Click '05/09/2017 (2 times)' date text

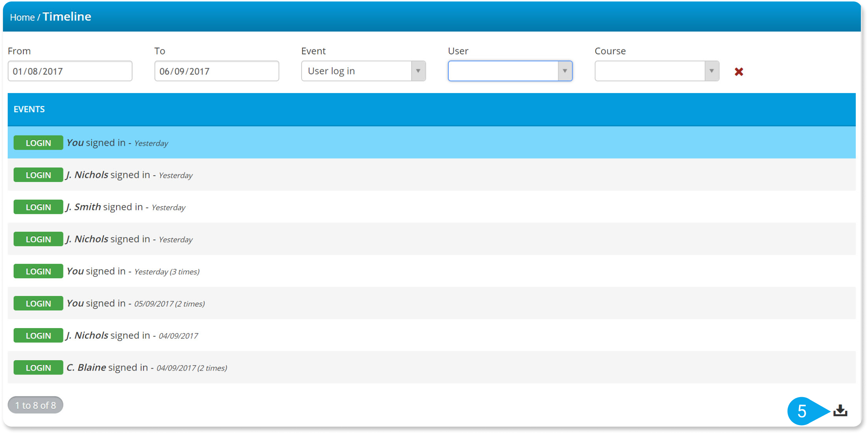(170, 304)
